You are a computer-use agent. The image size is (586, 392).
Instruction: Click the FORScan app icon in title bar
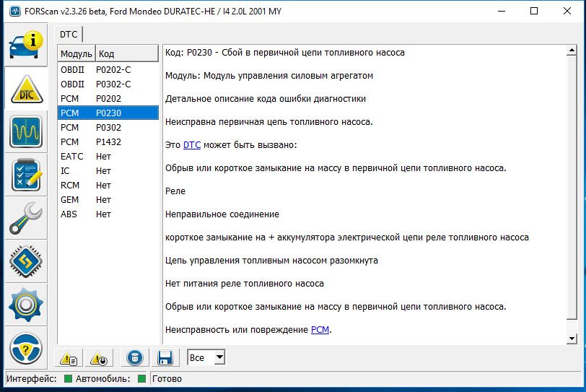(15, 12)
